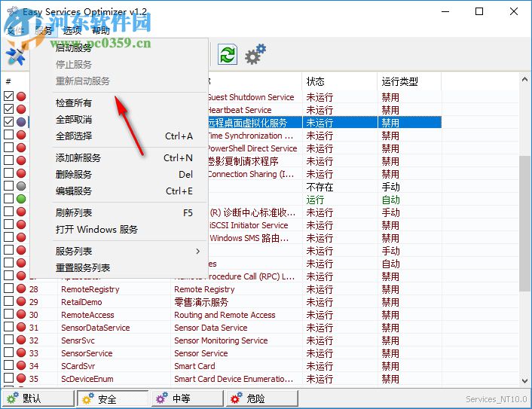Open the 文件 menu

click(x=15, y=31)
